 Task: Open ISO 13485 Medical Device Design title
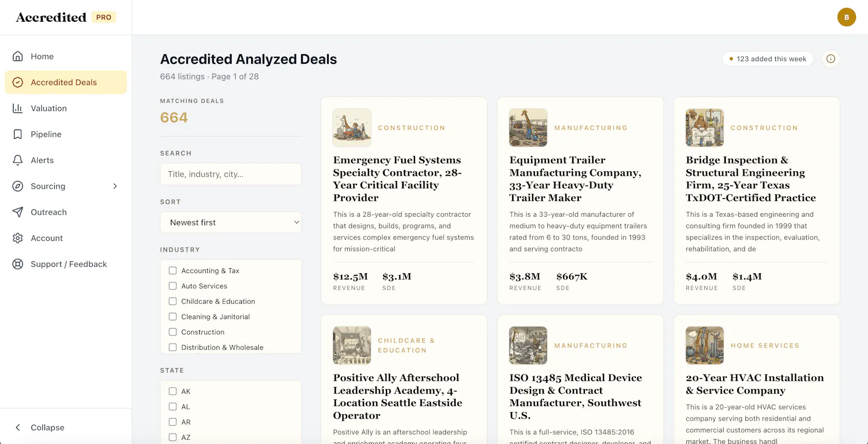(x=576, y=396)
